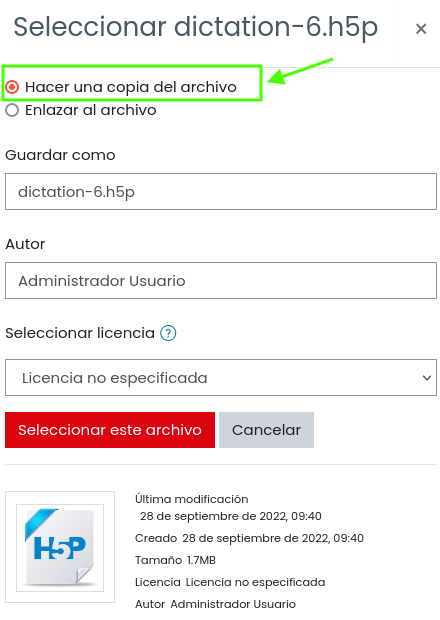Click the Creado date info line
440x620 pixels.
pos(249,538)
